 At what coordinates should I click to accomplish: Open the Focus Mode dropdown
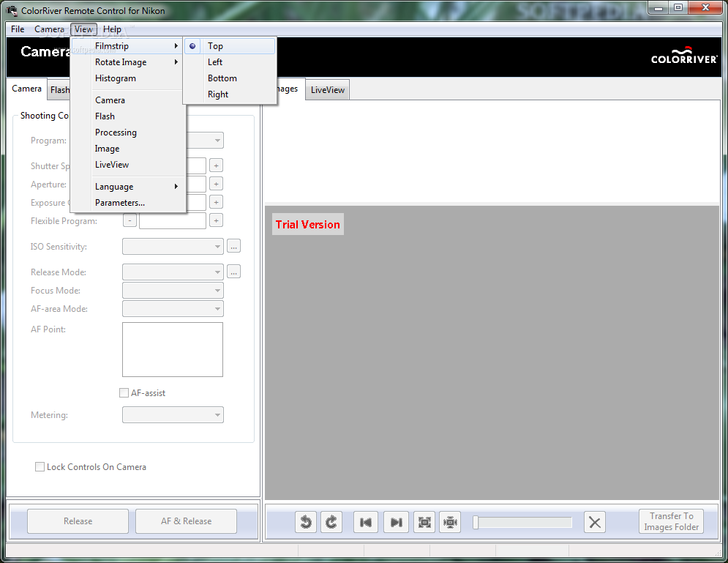[x=173, y=291]
